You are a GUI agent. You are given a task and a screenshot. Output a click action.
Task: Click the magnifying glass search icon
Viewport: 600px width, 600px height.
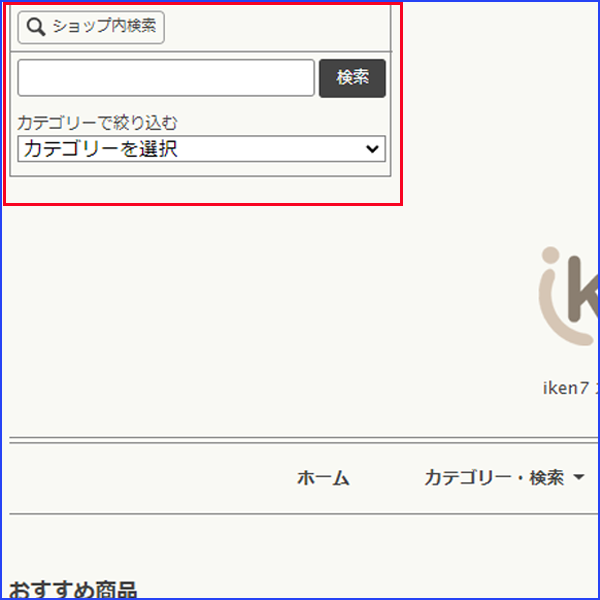(x=35, y=27)
